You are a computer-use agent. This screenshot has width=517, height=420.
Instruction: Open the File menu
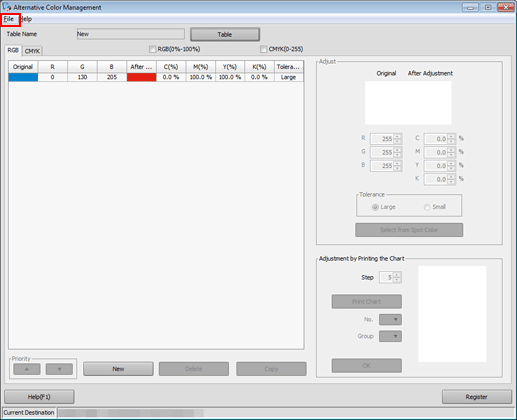point(9,19)
